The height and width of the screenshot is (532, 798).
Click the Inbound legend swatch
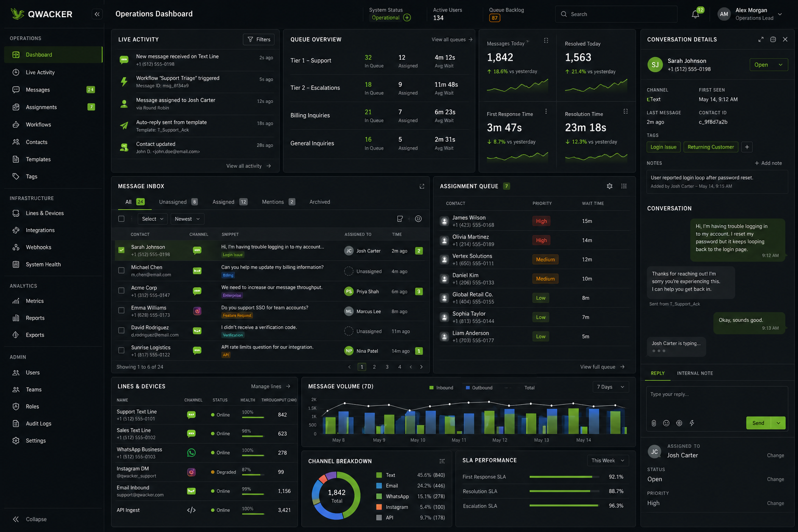(431, 388)
